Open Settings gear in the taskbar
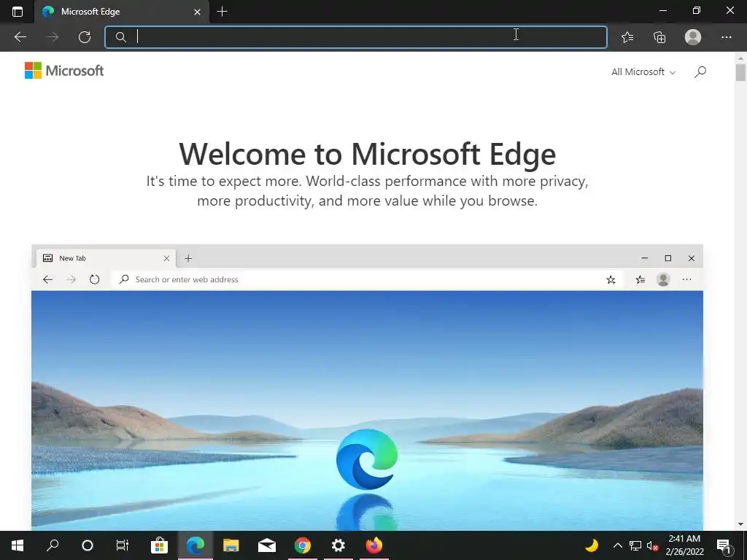This screenshot has height=560, width=747. pos(338,545)
